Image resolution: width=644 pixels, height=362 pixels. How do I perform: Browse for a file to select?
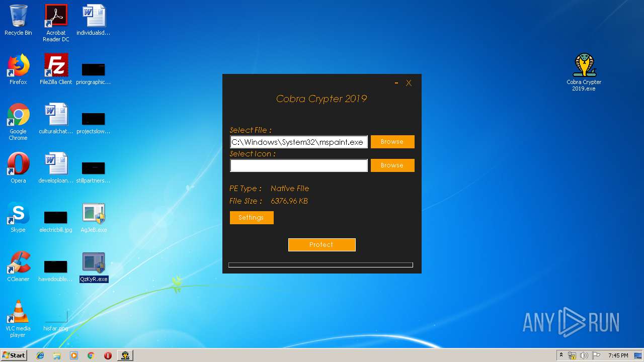tap(392, 142)
